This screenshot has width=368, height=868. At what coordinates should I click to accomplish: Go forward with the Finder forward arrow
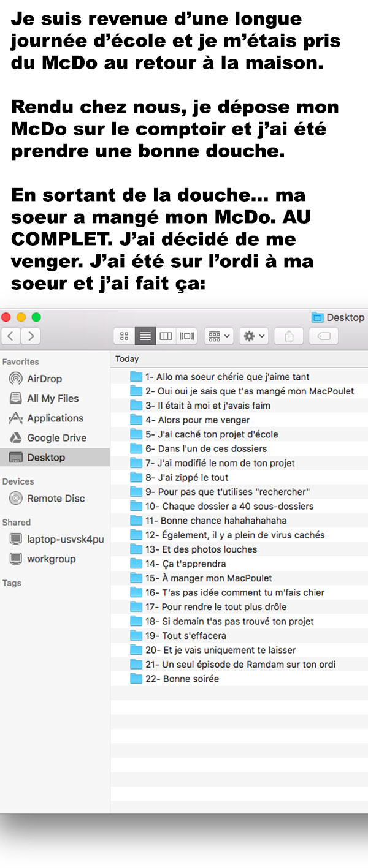(x=31, y=336)
